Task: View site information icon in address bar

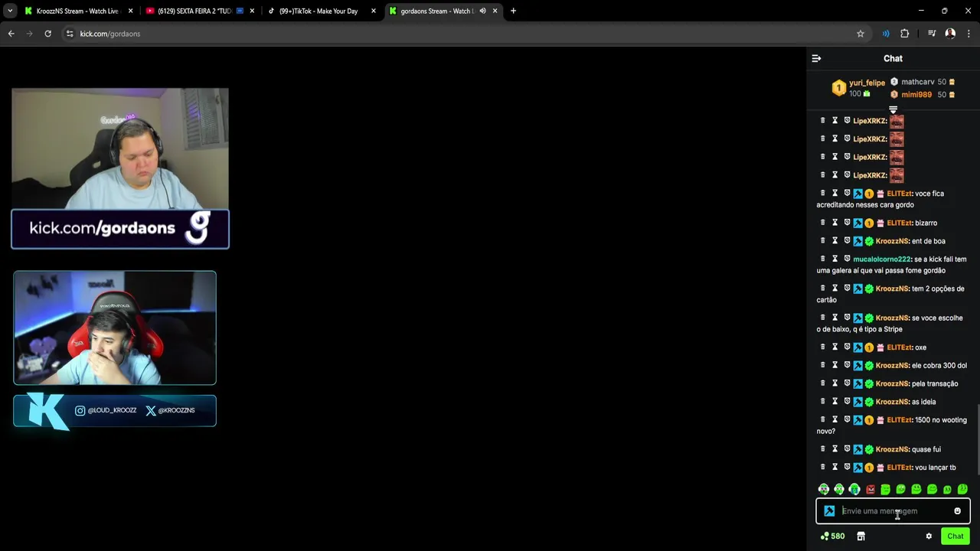Action: pos(70,34)
